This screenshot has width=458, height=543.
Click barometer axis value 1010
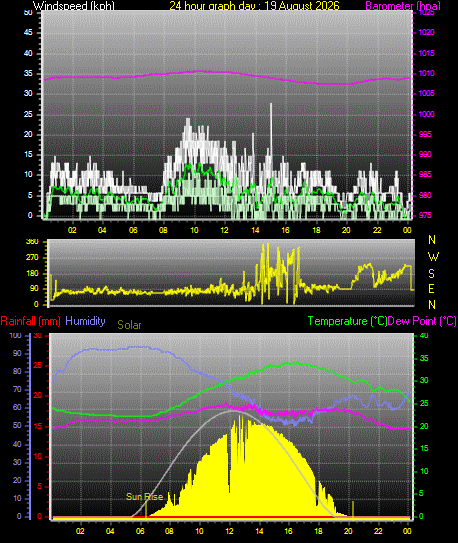(426, 73)
